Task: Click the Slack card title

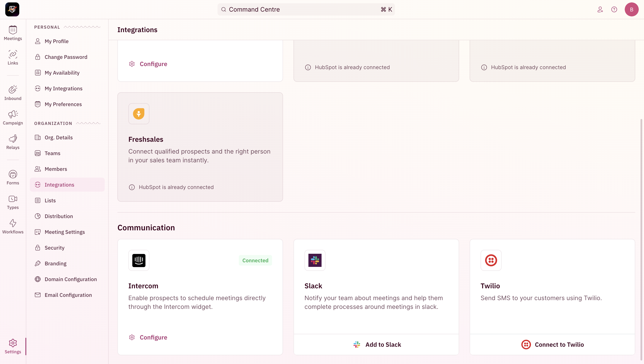Action: [313, 286]
